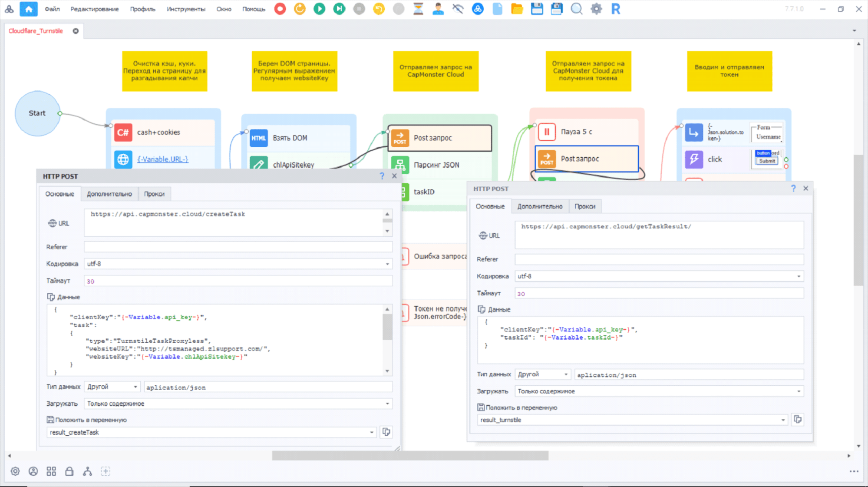Open the Инструменты menu
Screen dimensions: 868x487
click(x=186, y=9)
